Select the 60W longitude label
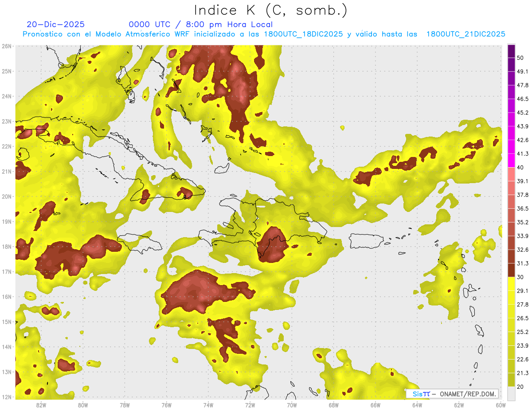The width and height of the screenshot is (532, 411). tap(501, 405)
